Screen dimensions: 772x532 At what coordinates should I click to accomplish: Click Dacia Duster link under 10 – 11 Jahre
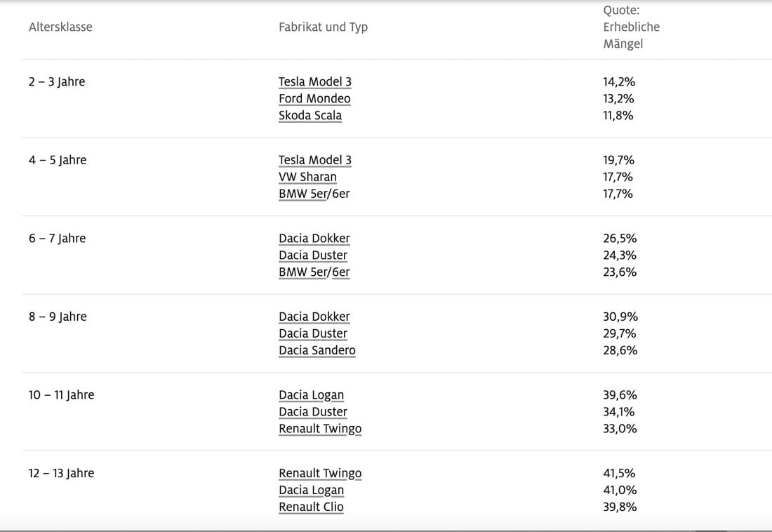coord(313,412)
